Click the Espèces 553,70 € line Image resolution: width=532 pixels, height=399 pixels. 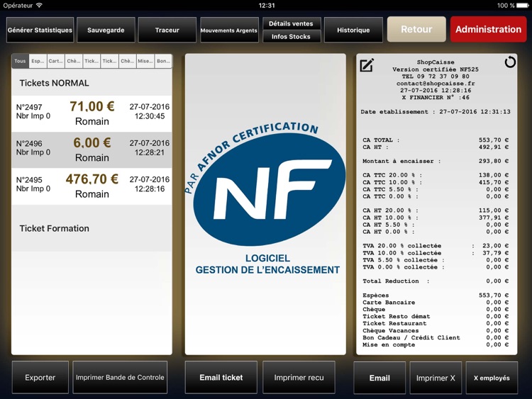pos(436,295)
